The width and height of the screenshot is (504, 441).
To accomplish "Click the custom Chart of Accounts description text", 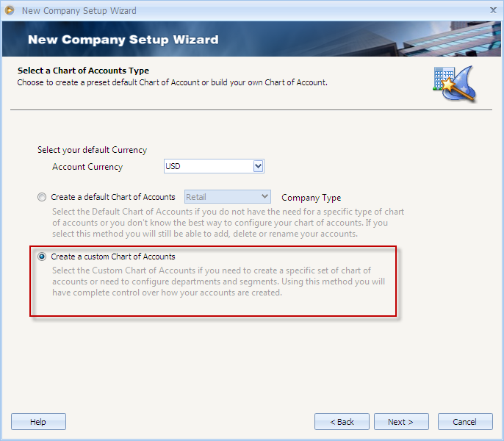I will pos(213,282).
